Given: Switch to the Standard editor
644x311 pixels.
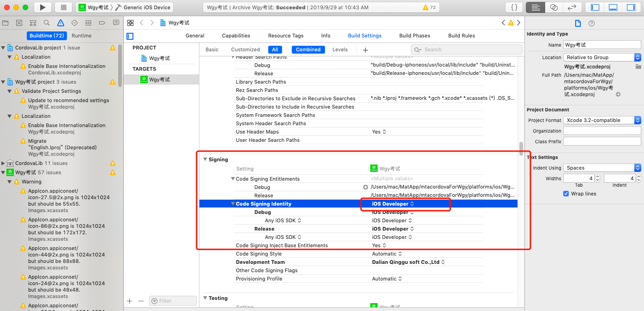Looking at the screenshot, I should click(x=536, y=7).
